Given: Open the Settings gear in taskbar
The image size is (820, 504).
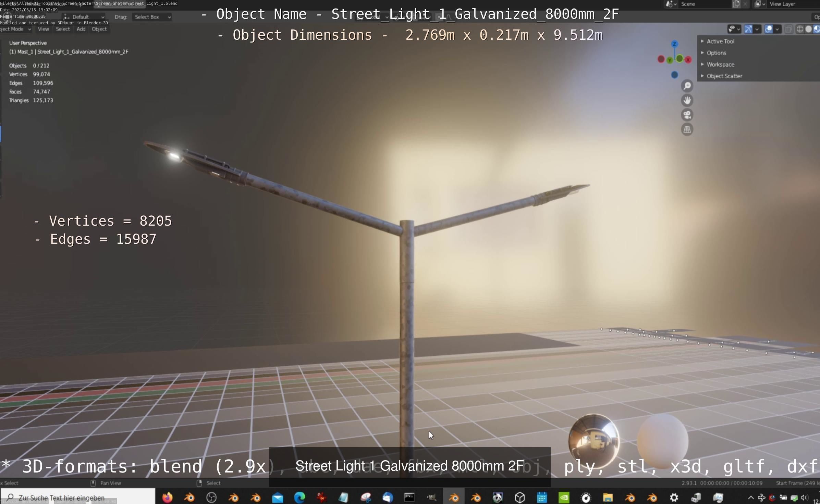Looking at the screenshot, I should pos(674,497).
